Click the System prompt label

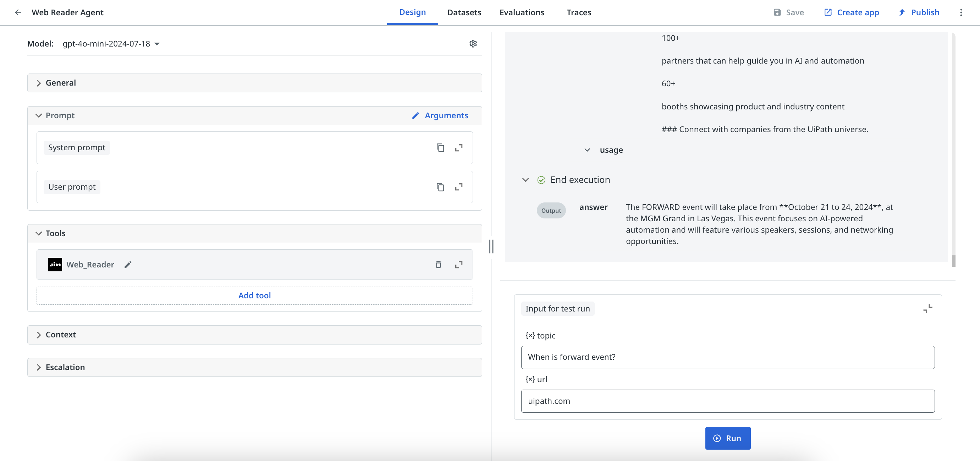pyautogui.click(x=77, y=148)
